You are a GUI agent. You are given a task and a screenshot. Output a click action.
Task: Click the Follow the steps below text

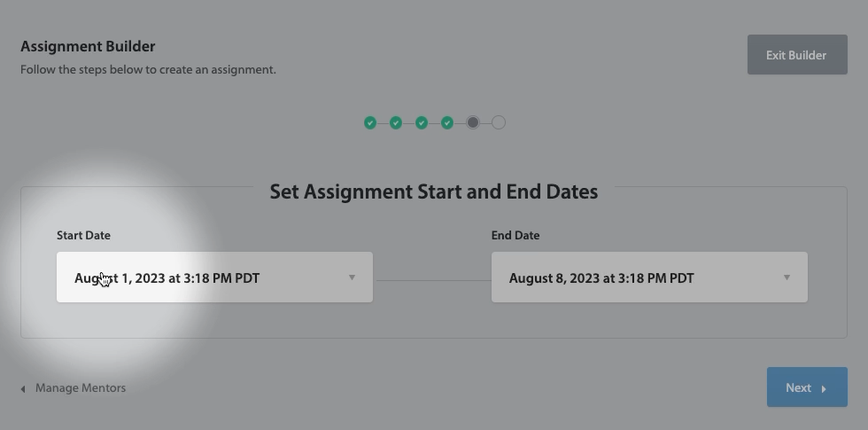click(148, 69)
